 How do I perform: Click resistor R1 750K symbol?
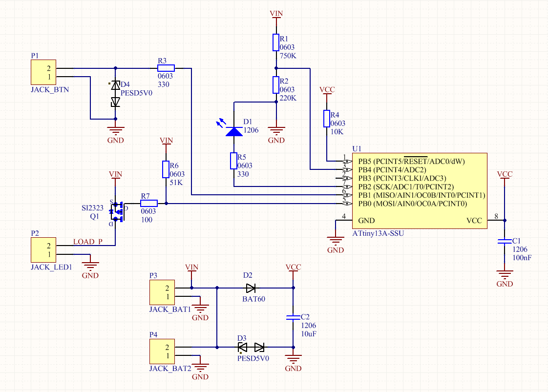point(276,43)
